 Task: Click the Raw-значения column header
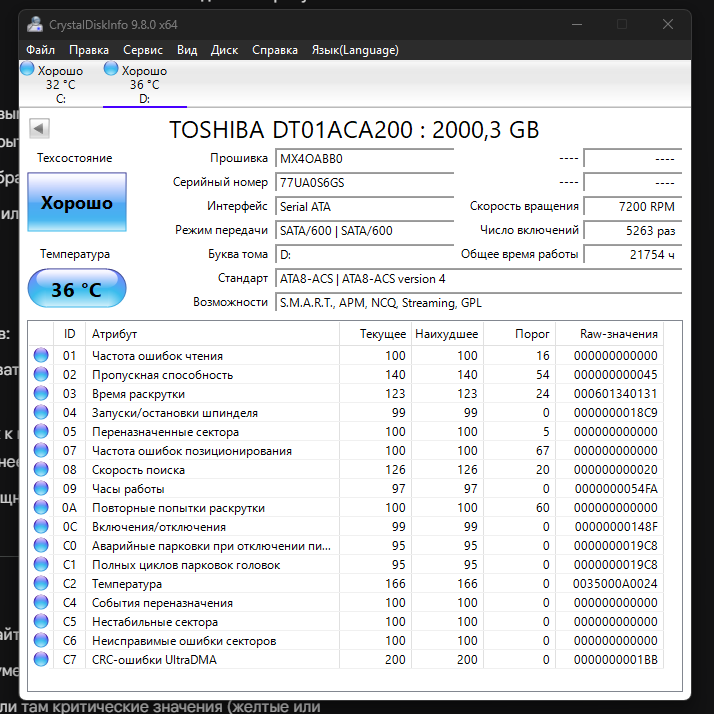coord(609,334)
